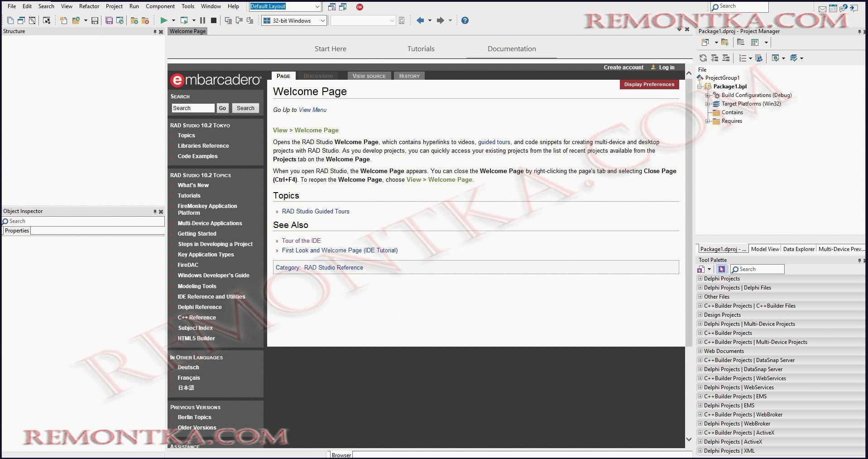Click the blue Back navigation arrow
868x459 pixels.
[x=420, y=20]
